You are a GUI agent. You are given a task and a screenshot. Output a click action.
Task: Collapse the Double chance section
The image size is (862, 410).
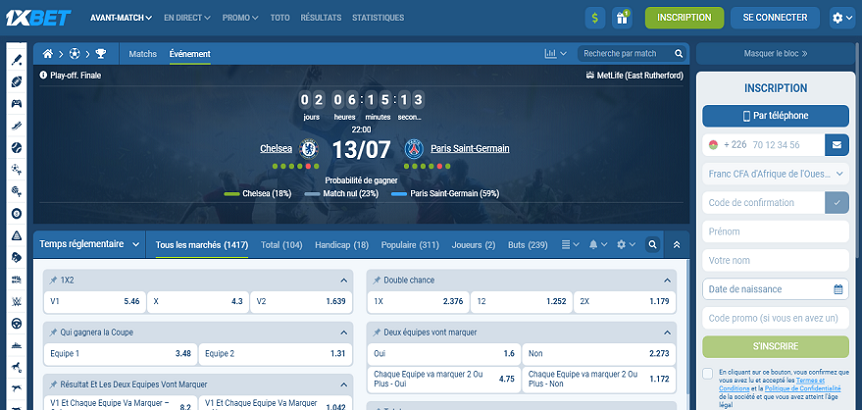click(667, 280)
